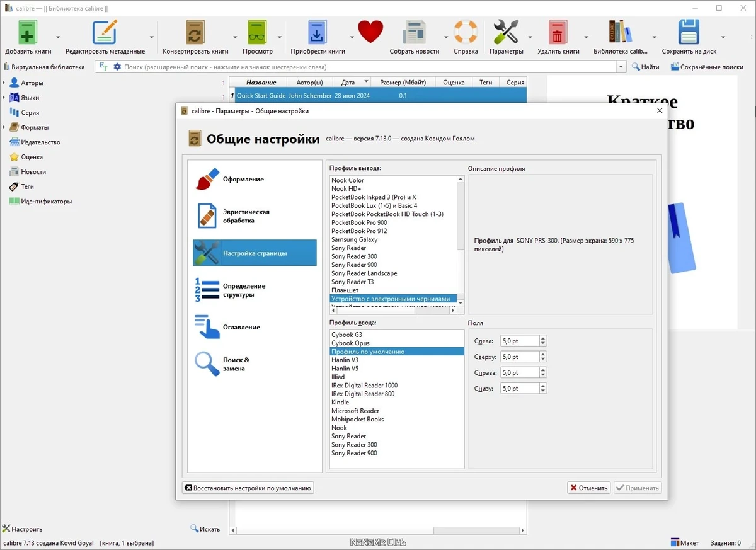
Task: Click into the Слева margin field
Action: 520,341
